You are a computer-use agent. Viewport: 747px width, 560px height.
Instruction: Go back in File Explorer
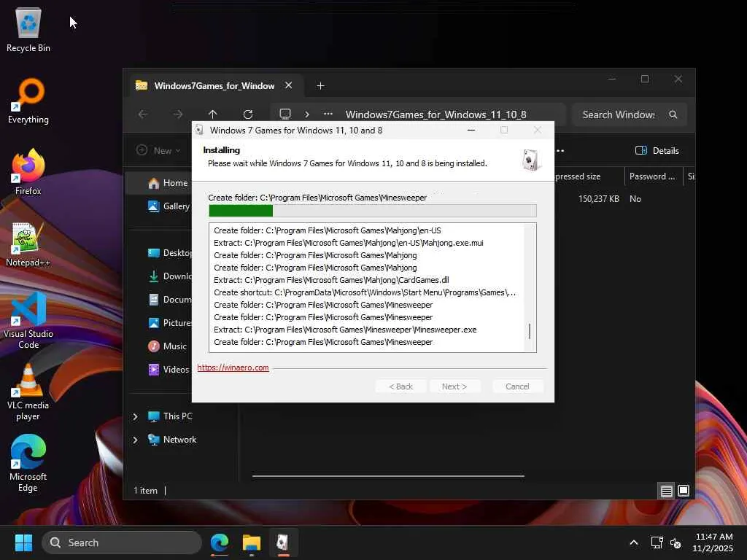(143, 114)
